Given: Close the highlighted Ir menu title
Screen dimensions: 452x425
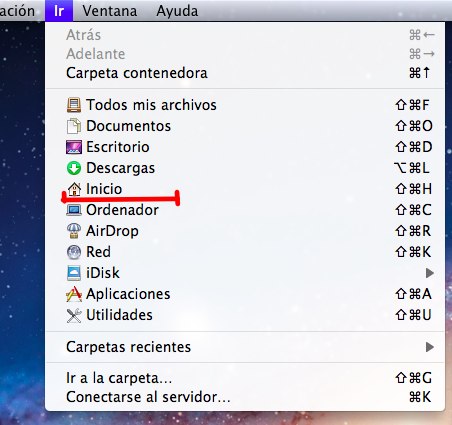Looking at the screenshot, I should 59,11.
